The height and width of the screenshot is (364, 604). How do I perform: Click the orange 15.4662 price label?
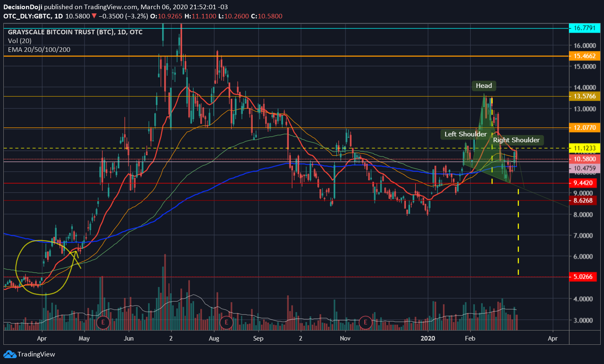(585, 56)
